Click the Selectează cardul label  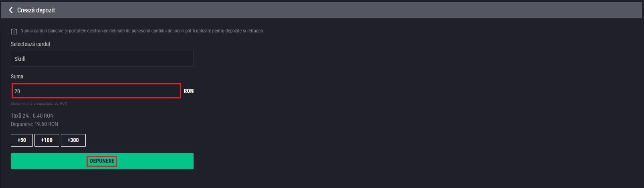(x=30, y=44)
